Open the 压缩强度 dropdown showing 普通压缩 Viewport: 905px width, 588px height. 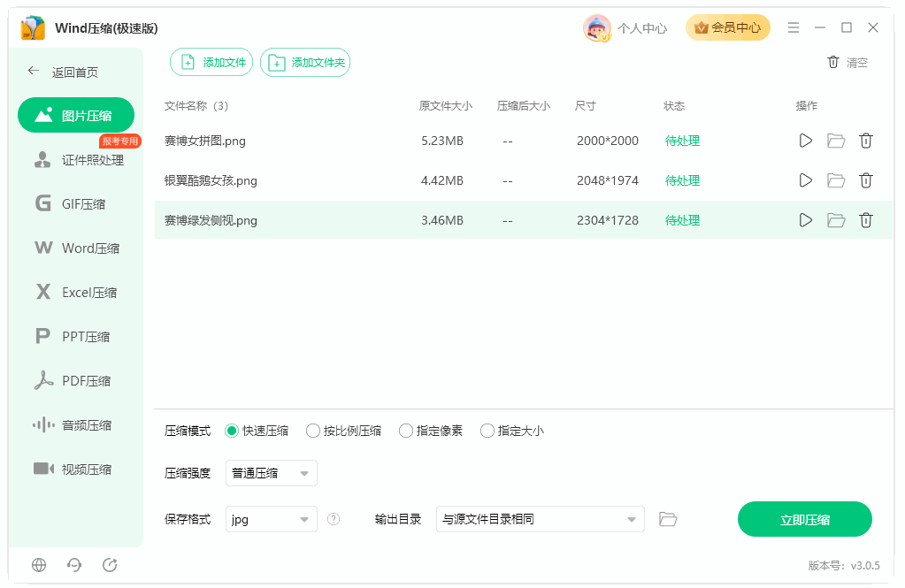click(x=272, y=473)
